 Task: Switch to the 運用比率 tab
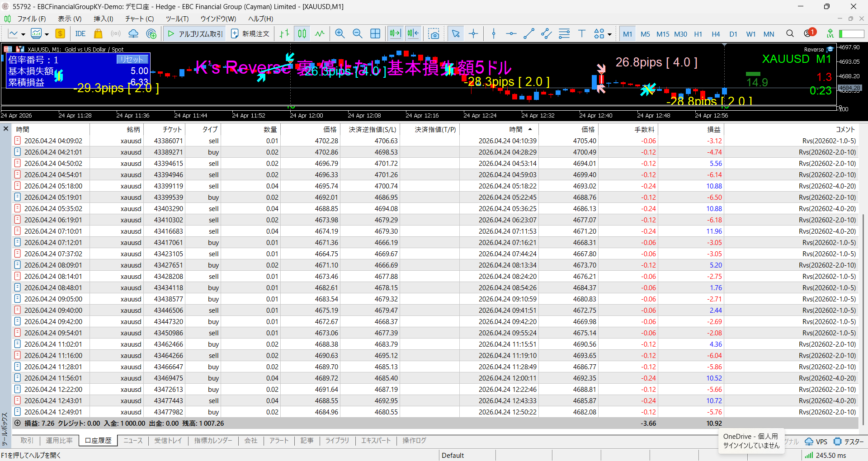coord(59,441)
